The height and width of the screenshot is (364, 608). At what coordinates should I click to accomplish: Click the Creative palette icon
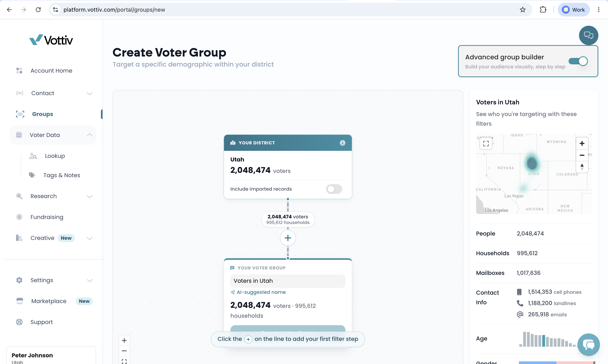click(19, 238)
